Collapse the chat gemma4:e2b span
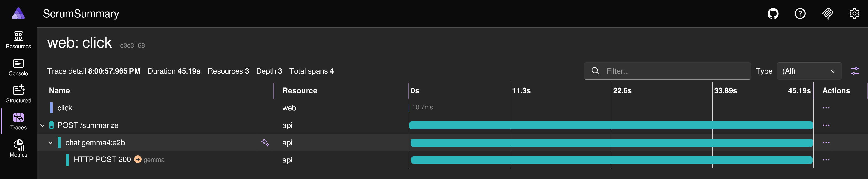Viewport: 868px width, 179px height. click(x=50, y=143)
